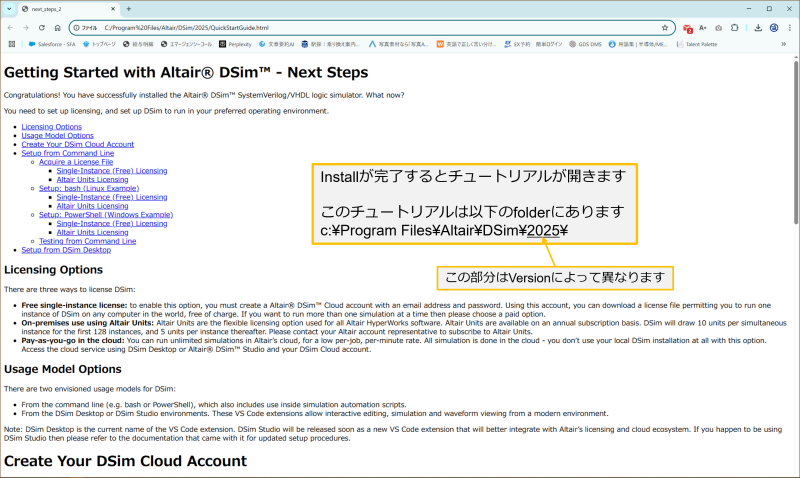
Task: Click 'Pay-as-you-go in the cloud:' text
Action: click(x=72, y=340)
